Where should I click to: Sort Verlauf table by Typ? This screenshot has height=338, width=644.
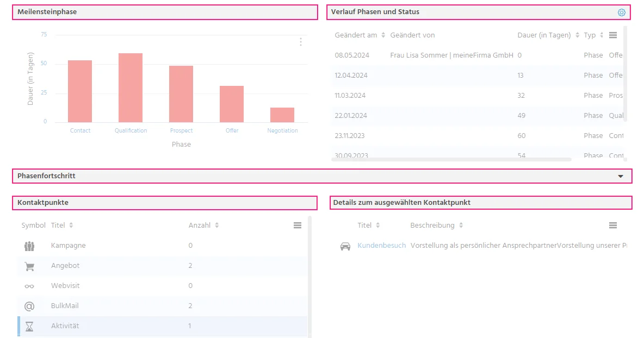601,35
